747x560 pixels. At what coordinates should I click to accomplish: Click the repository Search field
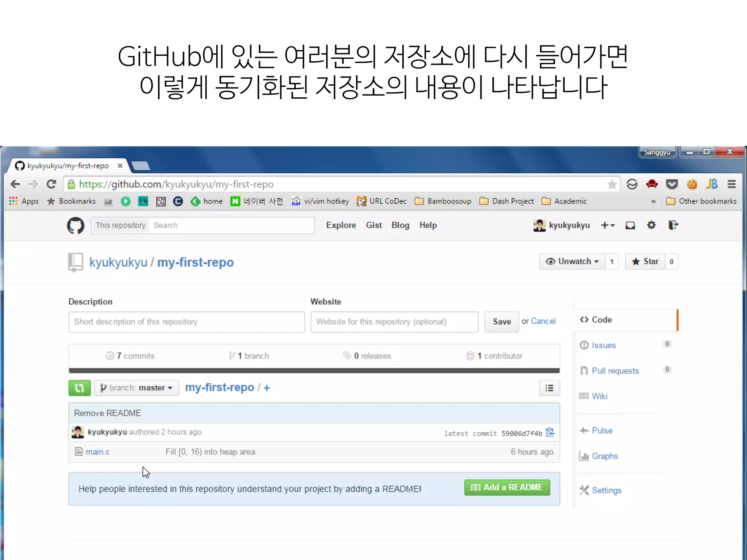tap(232, 225)
